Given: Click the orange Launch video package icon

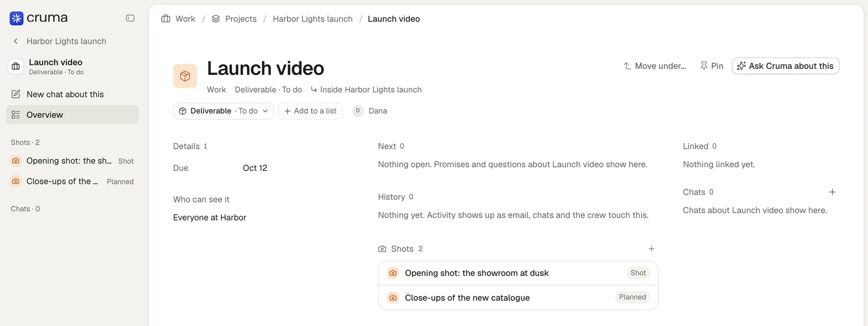Looking at the screenshot, I should [x=185, y=76].
